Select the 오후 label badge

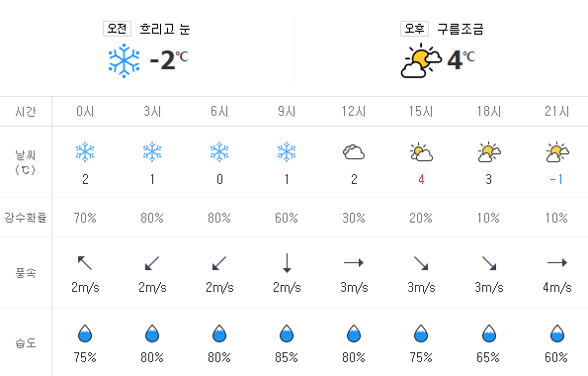[x=414, y=29]
